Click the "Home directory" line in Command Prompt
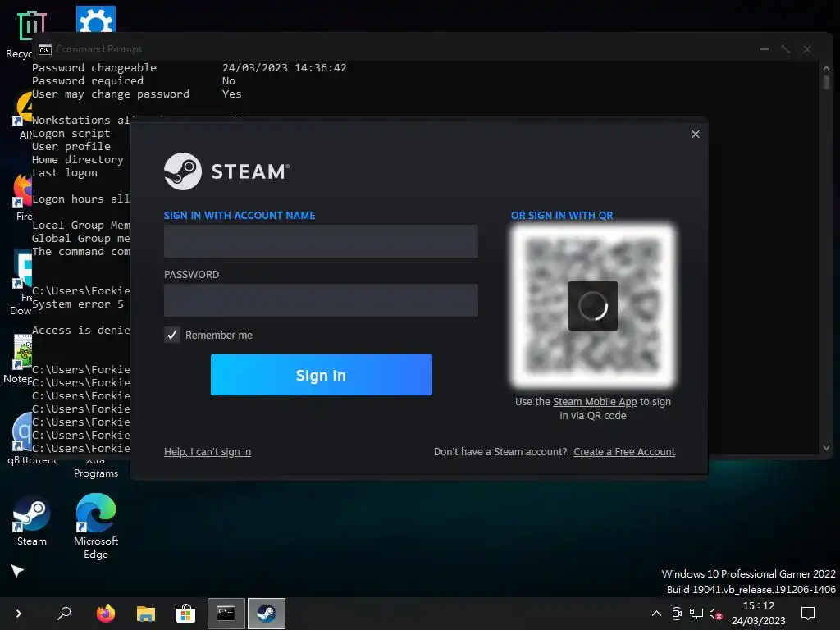 (x=78, y=160)
